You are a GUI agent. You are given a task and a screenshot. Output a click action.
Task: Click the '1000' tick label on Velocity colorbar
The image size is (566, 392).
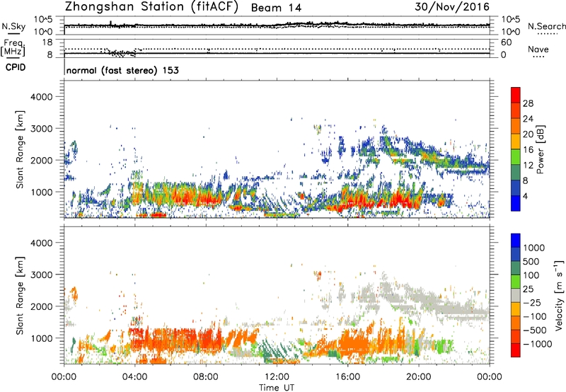tap(534, 248)
